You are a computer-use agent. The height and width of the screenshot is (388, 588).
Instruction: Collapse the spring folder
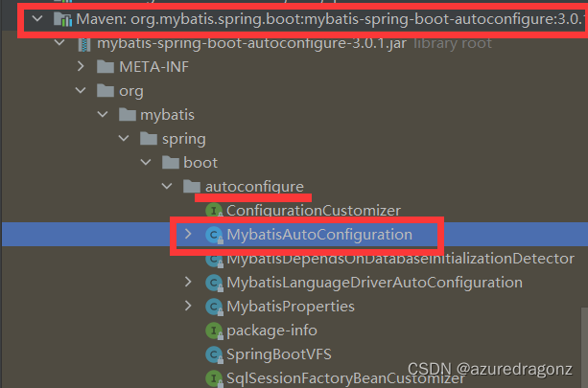[x=124, y=138]
